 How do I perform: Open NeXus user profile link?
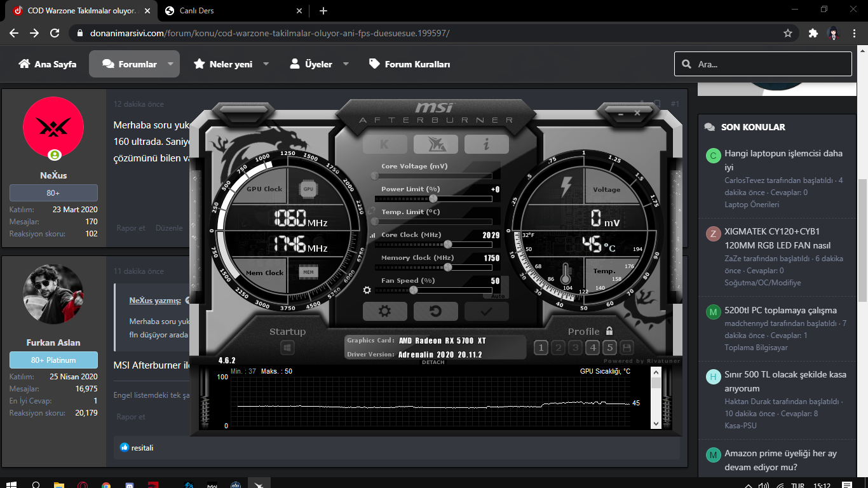[53, 175]
